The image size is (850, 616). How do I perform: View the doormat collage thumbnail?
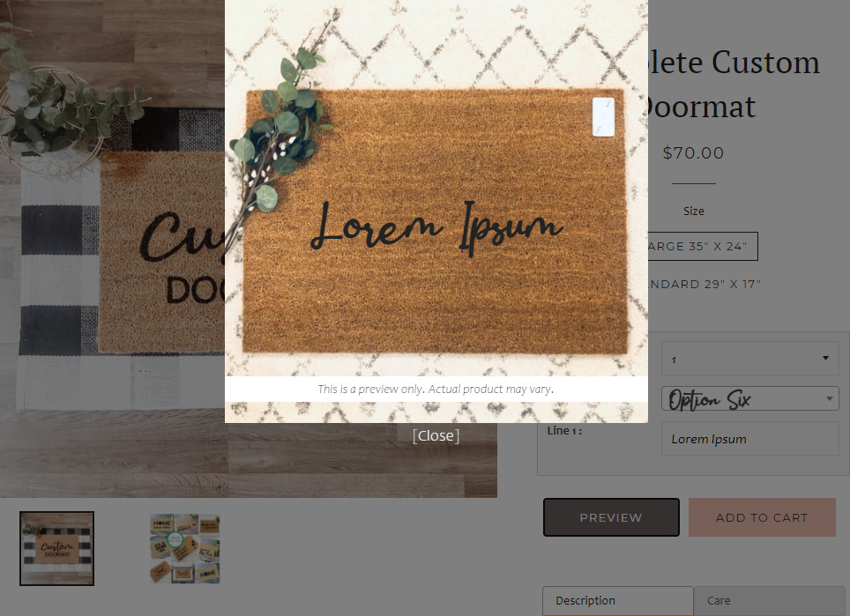184,548
